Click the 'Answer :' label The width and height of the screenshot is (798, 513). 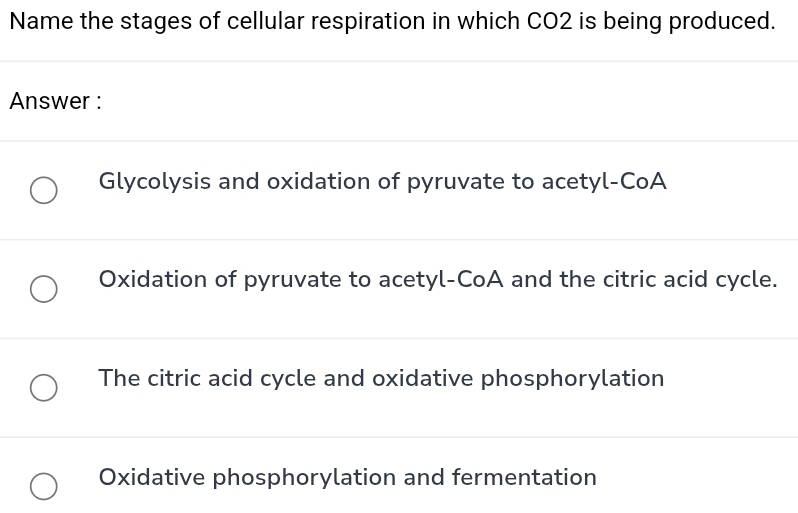coord(56,101)
